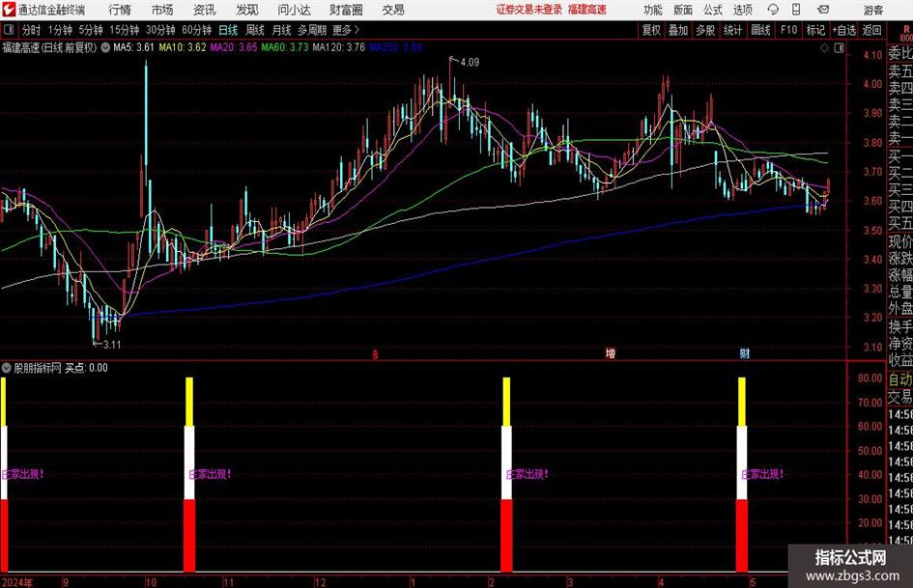Click the 福建高速 stock name in title bar
The width and height of the screenshot is (913, 588).
[587, 10]
